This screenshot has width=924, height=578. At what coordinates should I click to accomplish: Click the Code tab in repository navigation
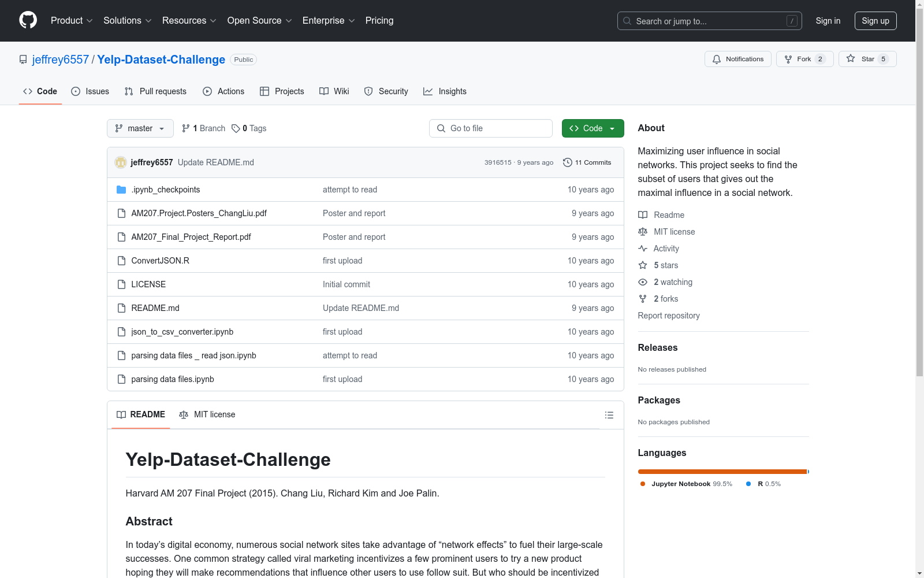click(40, 91)
